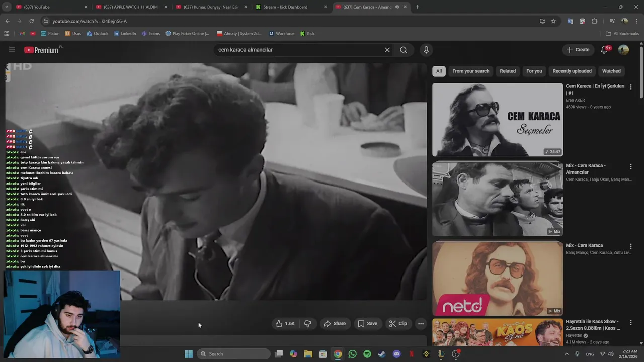Like the video with the thumbs-up button
Screen dimensions: 644x362
(285, 324)
